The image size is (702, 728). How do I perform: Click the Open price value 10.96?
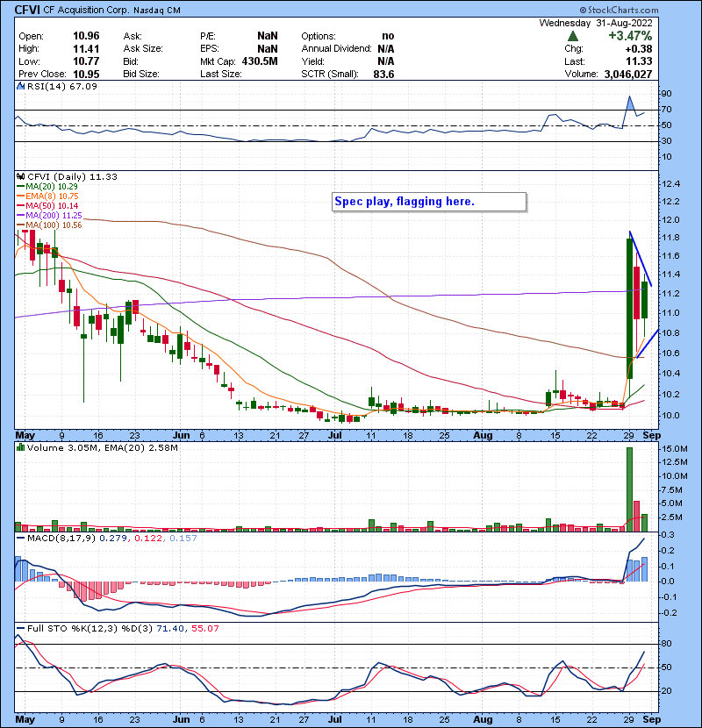[x=86, y=36]
